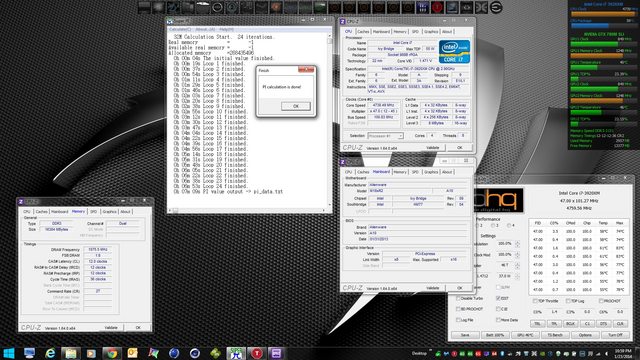Toggle BD PROCHOT checkbox in ThrottleStop
The height and width of the screenshot is (360, 640).
(x=458, y=309)
